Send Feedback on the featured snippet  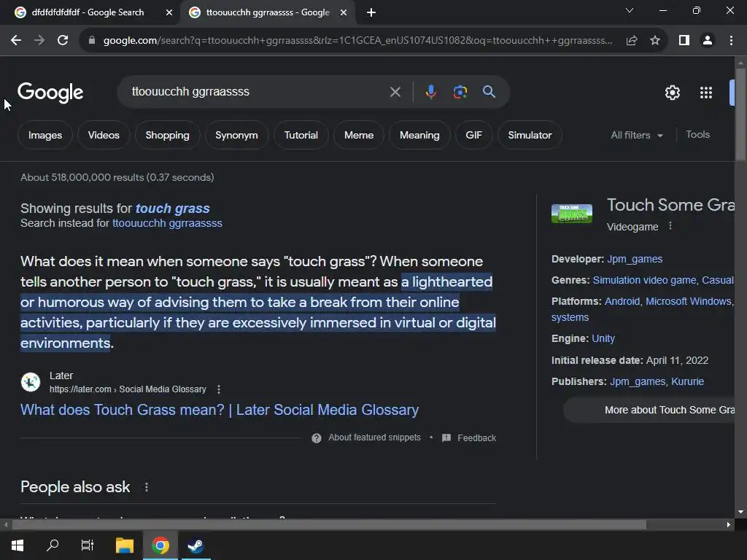469,438
